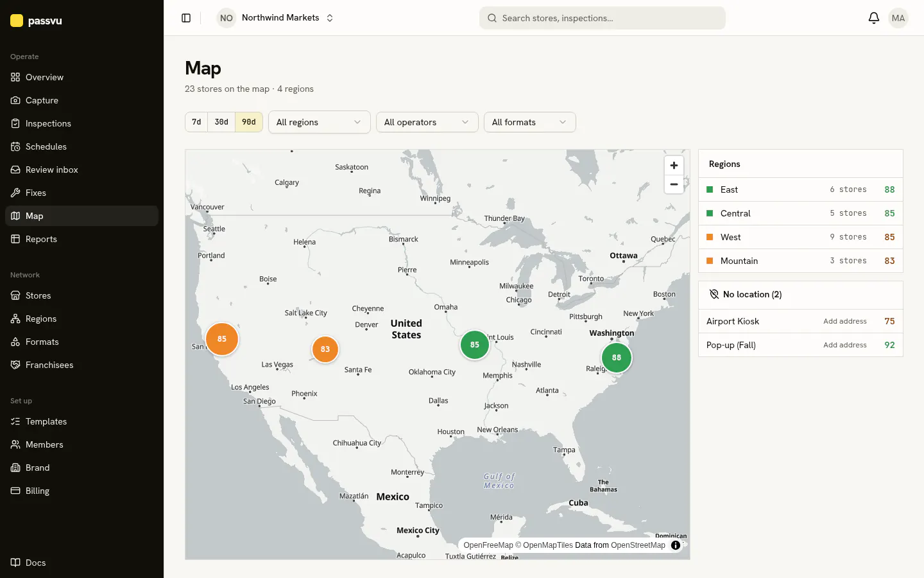Open the East cluster marker 88
Viewport: 924px width, 578px height.
click(617, 358)
